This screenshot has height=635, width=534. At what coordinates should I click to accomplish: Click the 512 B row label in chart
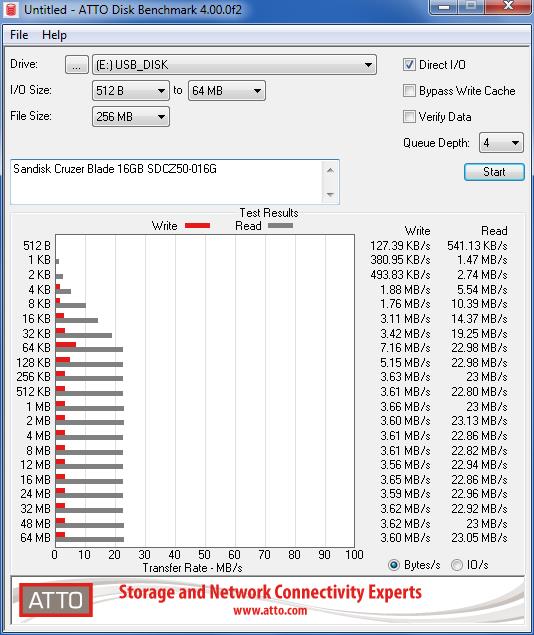click(37, 246)
